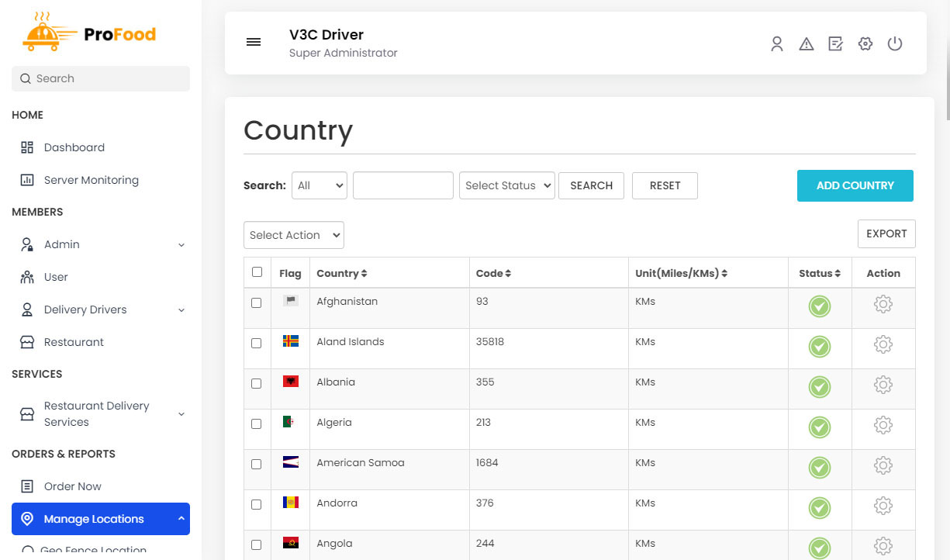Check the select-all checkbox in table header
The image size is (950, 560).
pos(257,272)
